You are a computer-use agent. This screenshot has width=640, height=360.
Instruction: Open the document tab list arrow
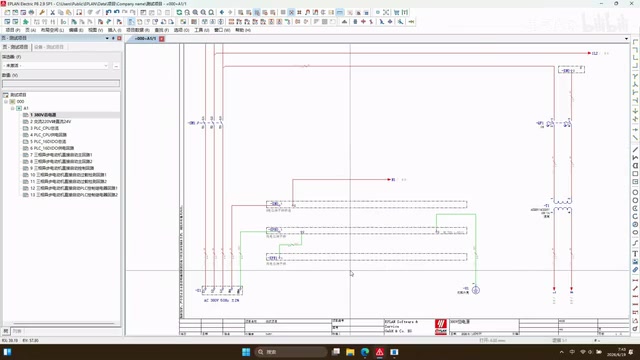point(627,39)
